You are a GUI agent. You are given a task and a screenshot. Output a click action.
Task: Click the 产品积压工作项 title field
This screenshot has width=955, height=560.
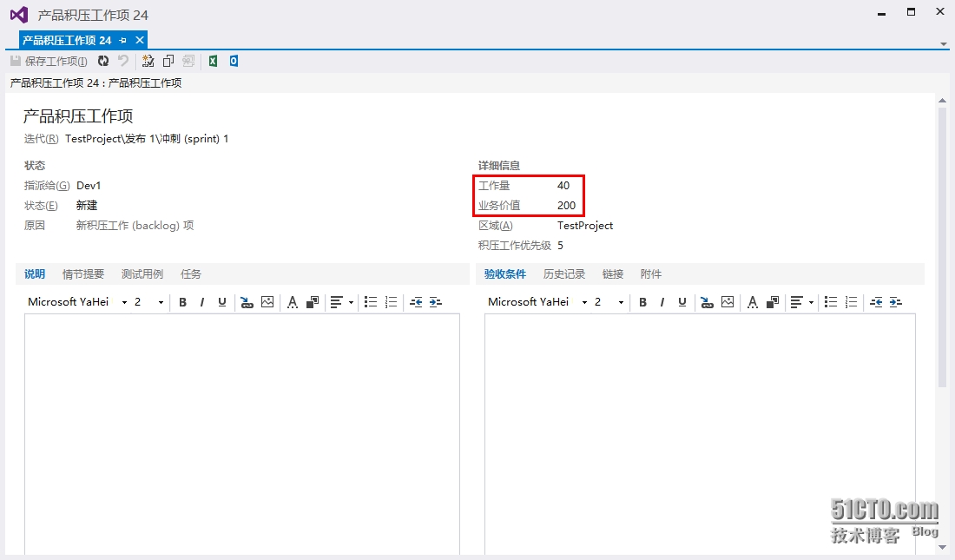tap(78, 115)
